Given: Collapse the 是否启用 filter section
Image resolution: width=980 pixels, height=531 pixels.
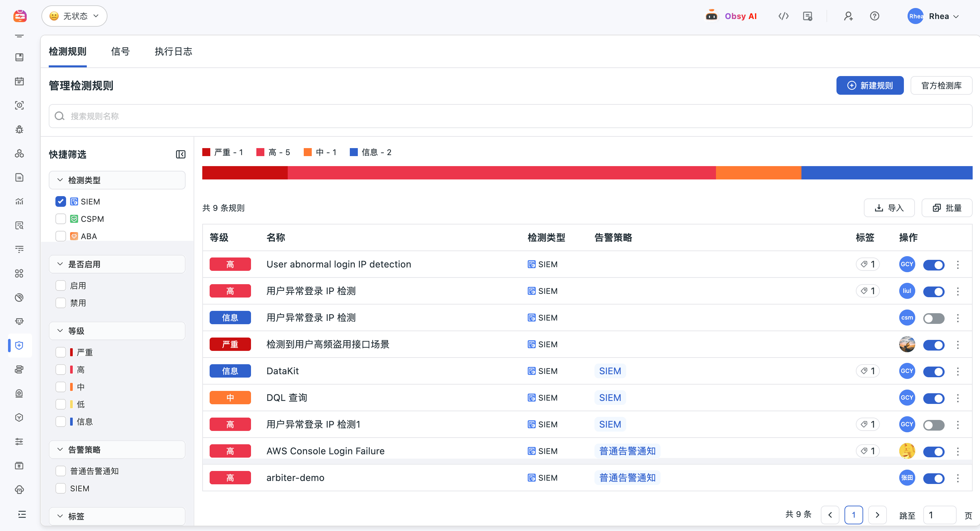Looking at the screenshot, I should click(x=117, y=264).
